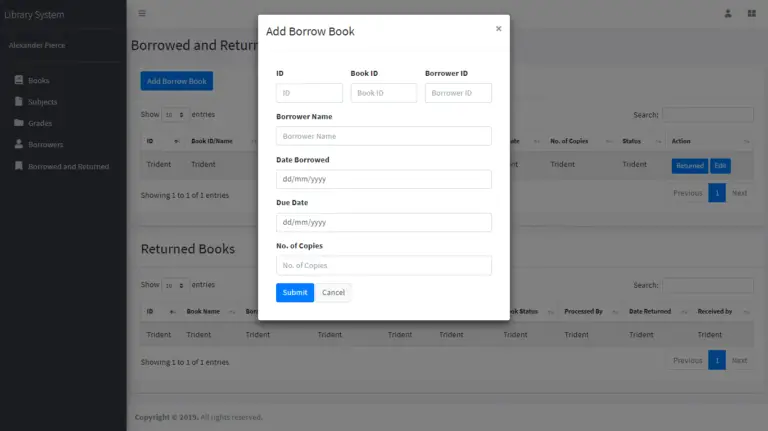Open the Due Date date field
This screenshot has height=431, width=768.
[x=384, y=222]
